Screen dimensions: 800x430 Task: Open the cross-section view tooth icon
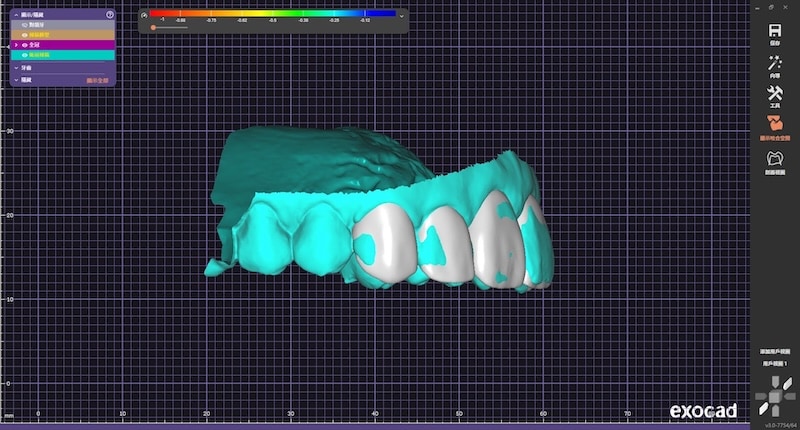click(x=774, y=159)
